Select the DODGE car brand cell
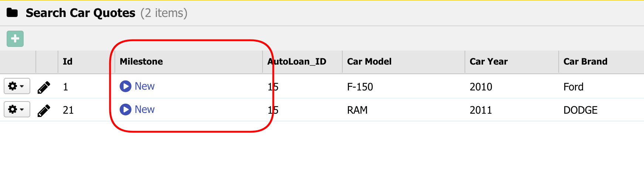This screenshot has height=172, width=644. (580, 110)
